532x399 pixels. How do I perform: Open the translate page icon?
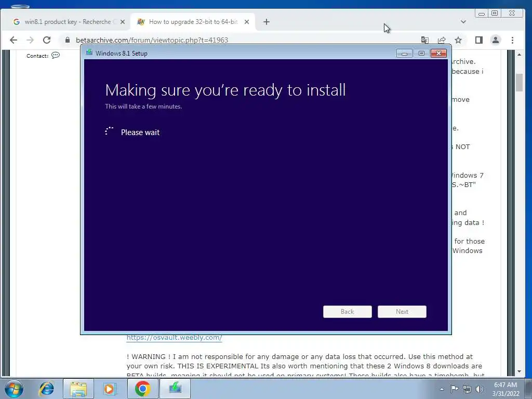424,40
